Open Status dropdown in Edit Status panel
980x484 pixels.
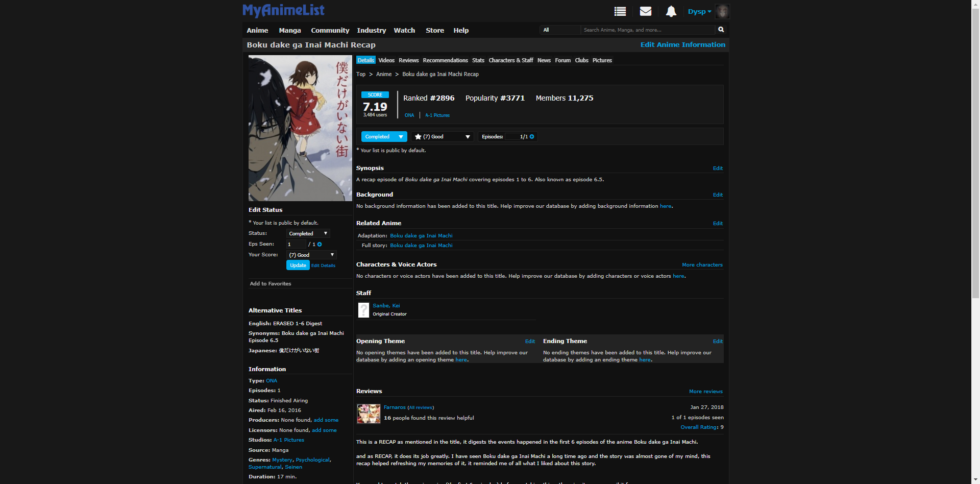pos(308,234)
